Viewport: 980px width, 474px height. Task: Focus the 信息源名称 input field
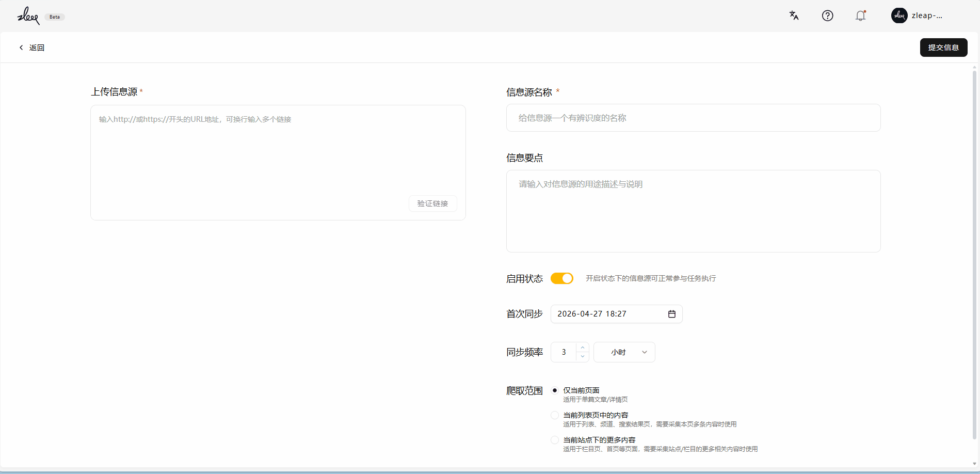693,118
